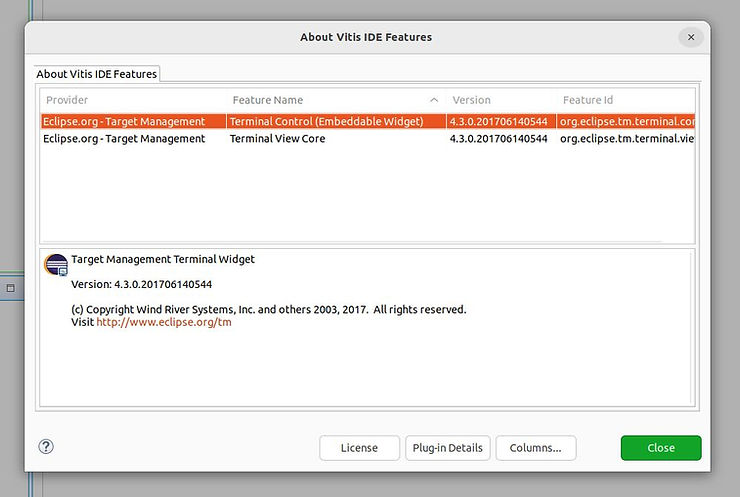Click the Target Management Terminal Widget title
Image resolution: width=740 pixels, height=497 pixels.
pos(163,259)
